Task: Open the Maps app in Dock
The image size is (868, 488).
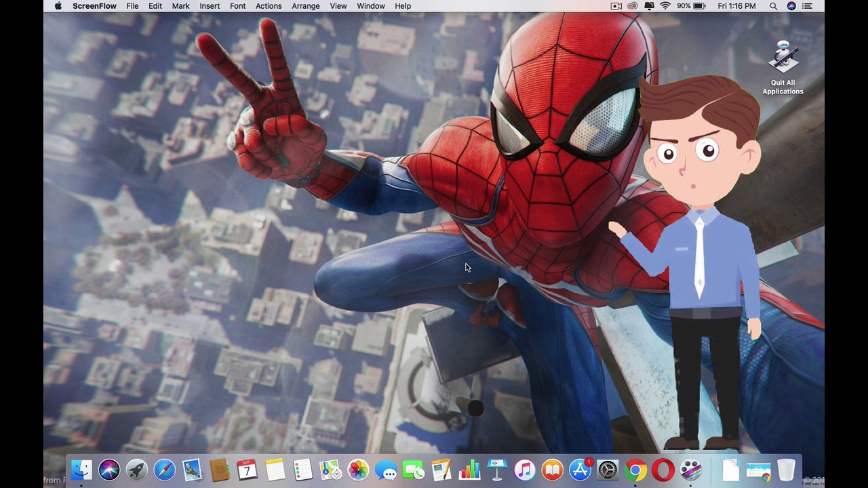Action: pos(330,470)
